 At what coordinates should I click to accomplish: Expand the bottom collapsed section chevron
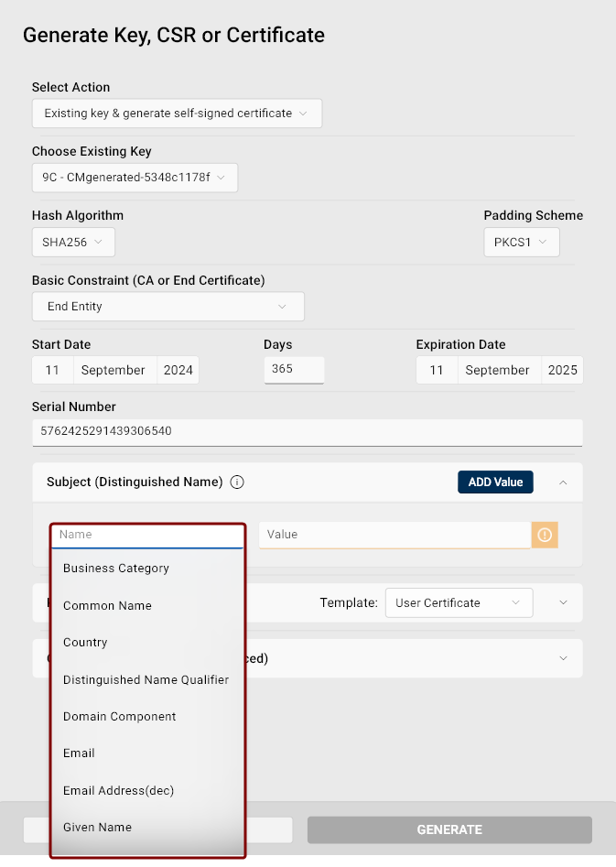[563, 658]
